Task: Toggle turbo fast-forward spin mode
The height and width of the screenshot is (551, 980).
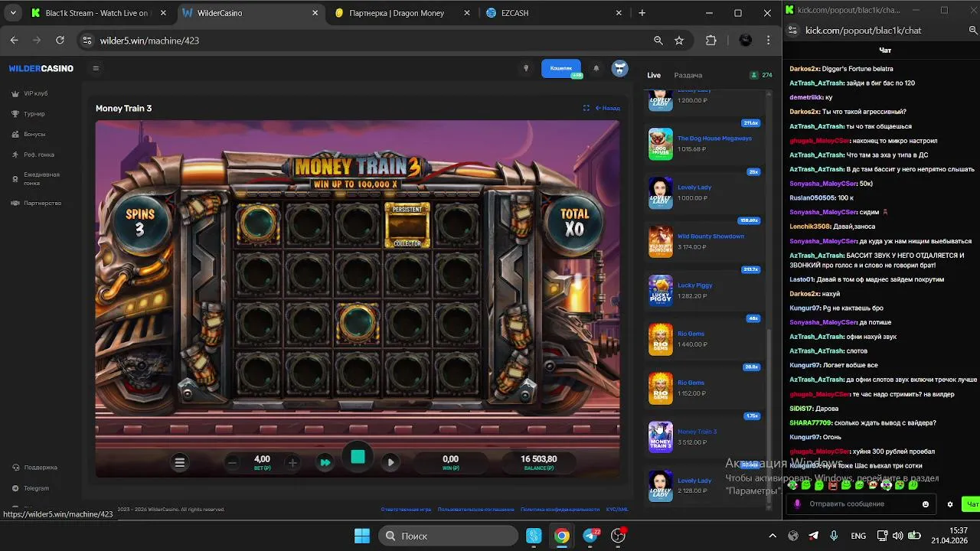Action: (325, 462)
